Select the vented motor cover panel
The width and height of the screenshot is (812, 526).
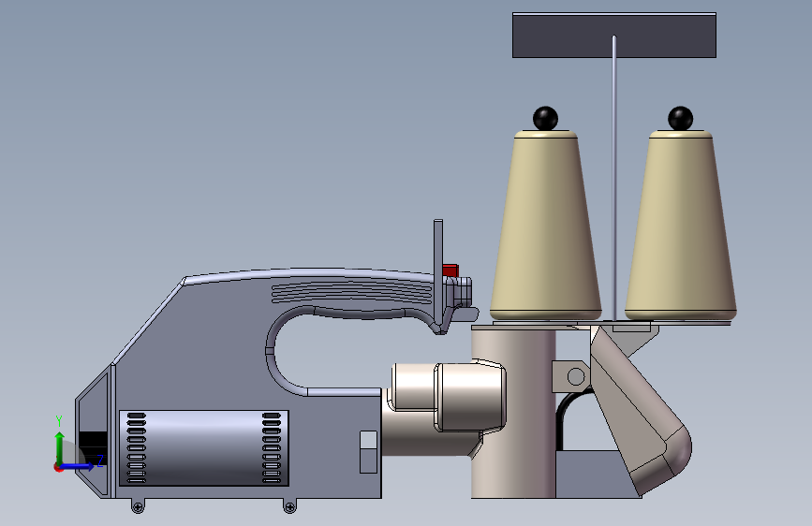204,448
